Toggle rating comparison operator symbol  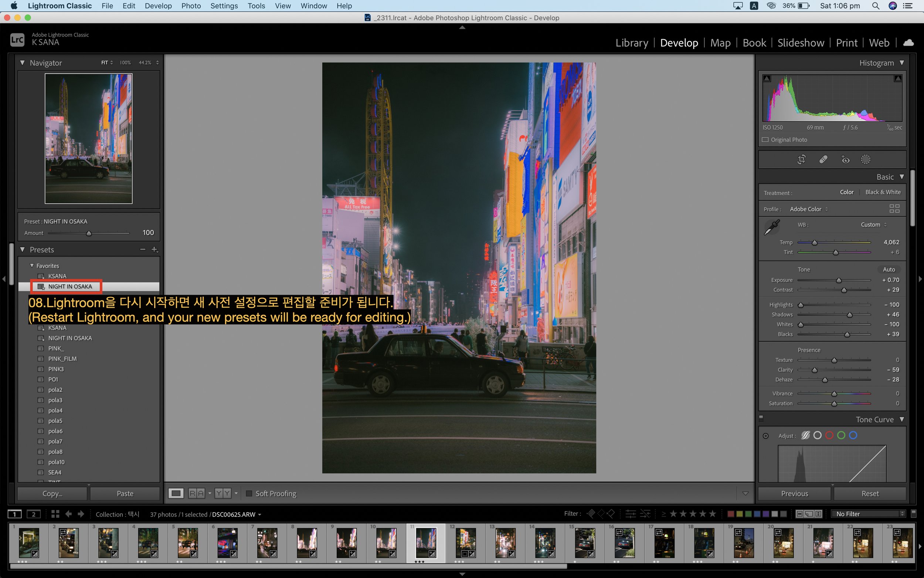663,514
